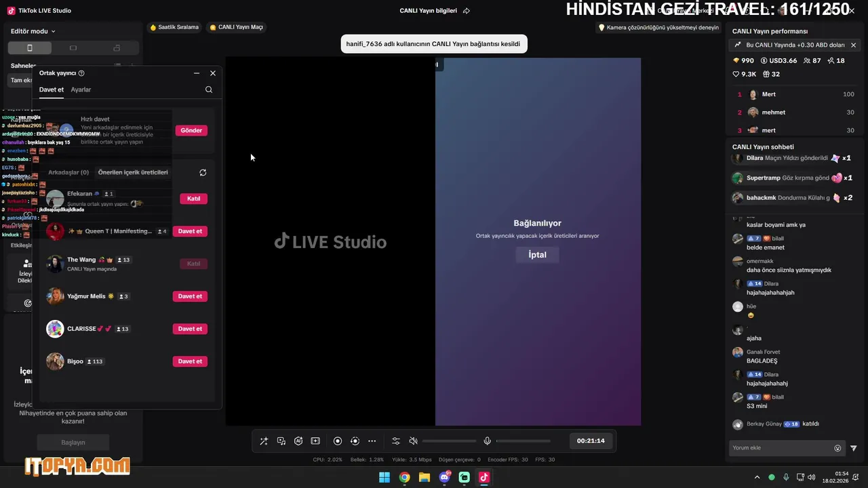Click Katıl next to Efekaran
This screenshot has height=488, width=868.
(193, 199)
